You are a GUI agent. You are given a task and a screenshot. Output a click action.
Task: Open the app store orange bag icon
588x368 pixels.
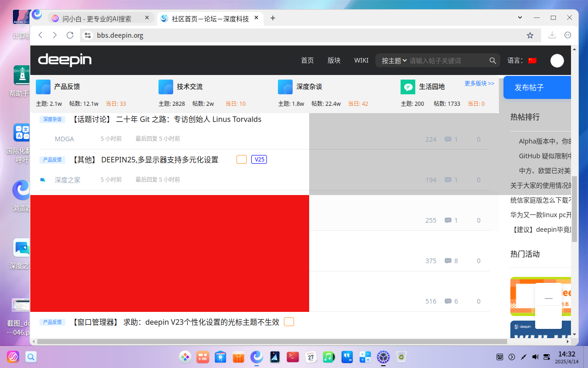pyautogui.click(x=238, y=356)
